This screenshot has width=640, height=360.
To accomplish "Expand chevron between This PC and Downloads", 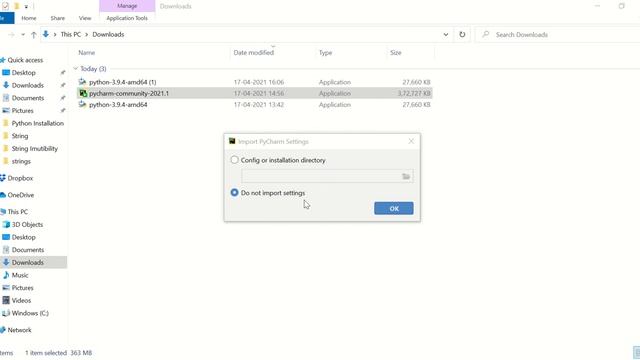I will (87, 35).
